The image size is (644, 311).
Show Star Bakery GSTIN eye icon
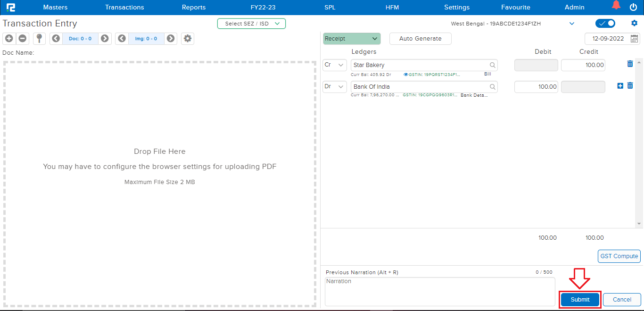(x=406, y=75)
